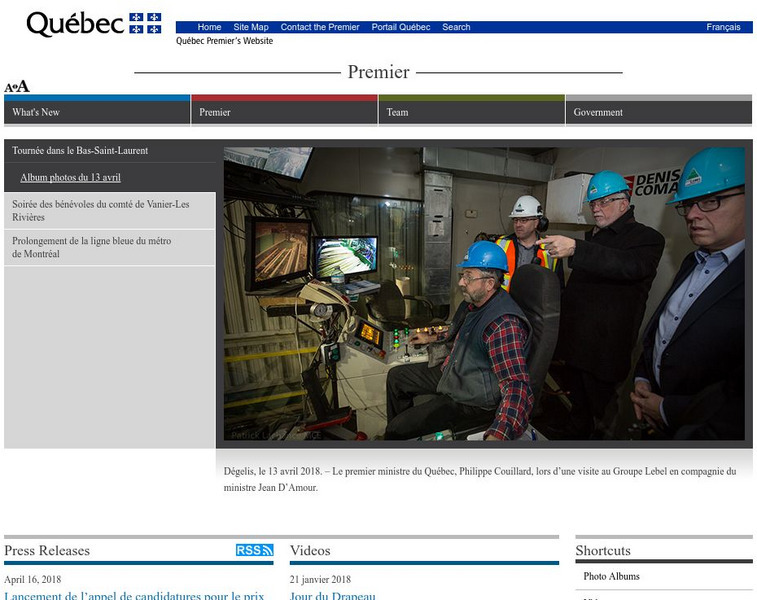
Task: Open Lancement de l'appel de candidatures release
Action: pos(134,595)
